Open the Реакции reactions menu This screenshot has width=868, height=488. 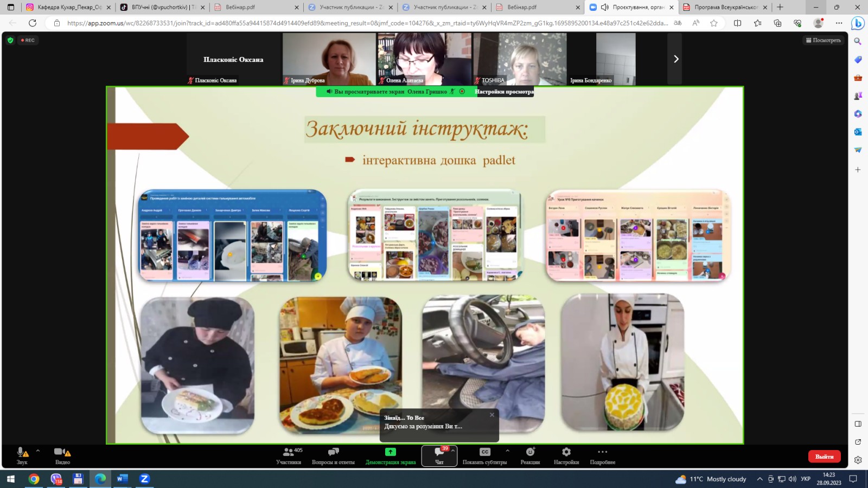530,455
